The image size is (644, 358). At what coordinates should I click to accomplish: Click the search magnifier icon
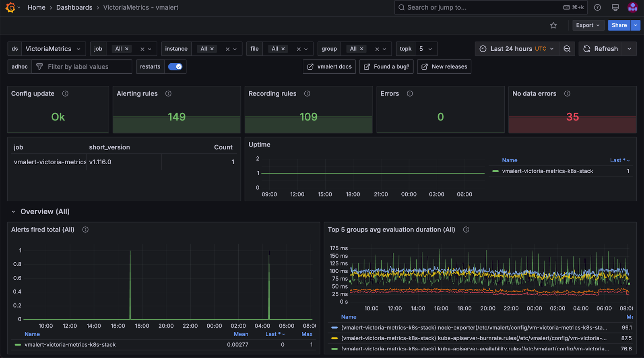pyautogui.click(x=401, y=7)
